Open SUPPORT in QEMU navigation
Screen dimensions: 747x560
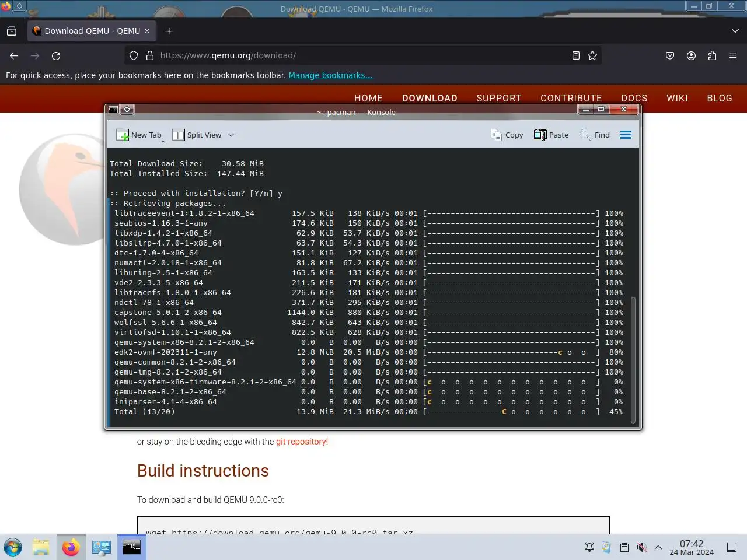click(x=499, y=98)
